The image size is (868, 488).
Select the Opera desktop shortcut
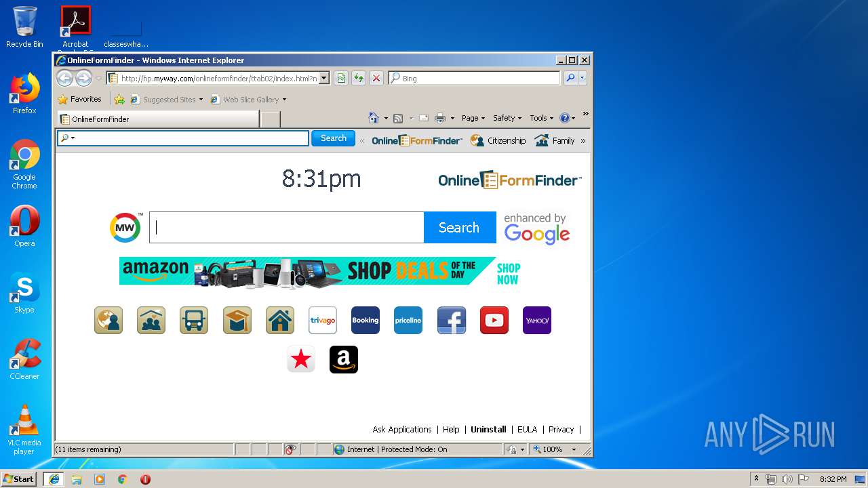(x=24, y=226)
